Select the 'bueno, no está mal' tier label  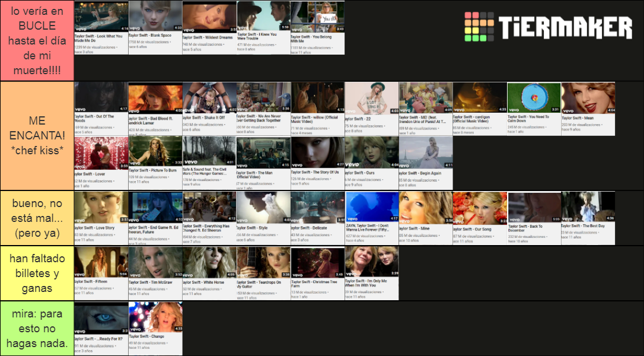click(x=37, y=218)
